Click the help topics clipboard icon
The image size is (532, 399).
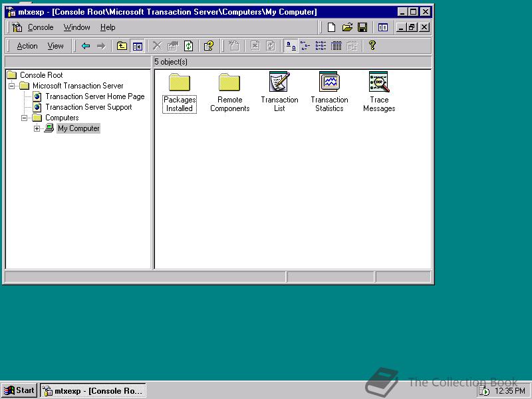[208, 46]
